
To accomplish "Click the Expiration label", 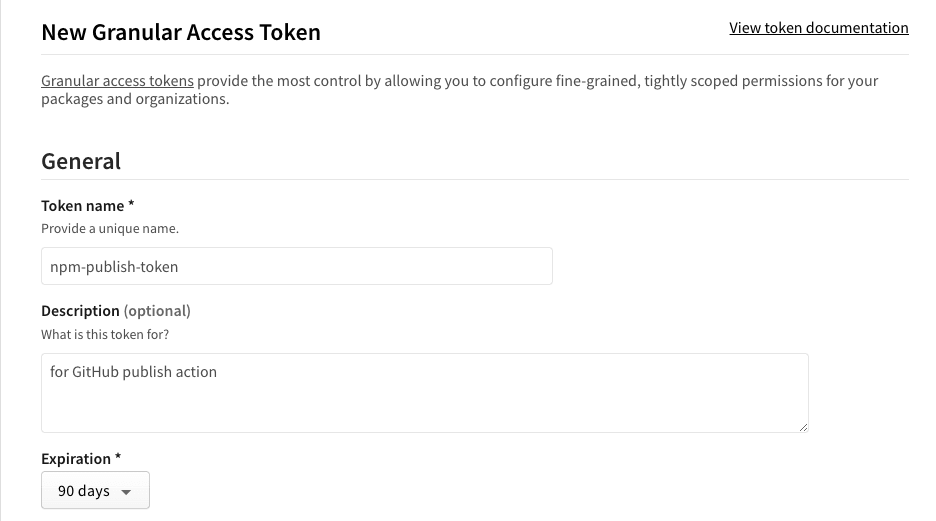I will (x=76, y=459).
